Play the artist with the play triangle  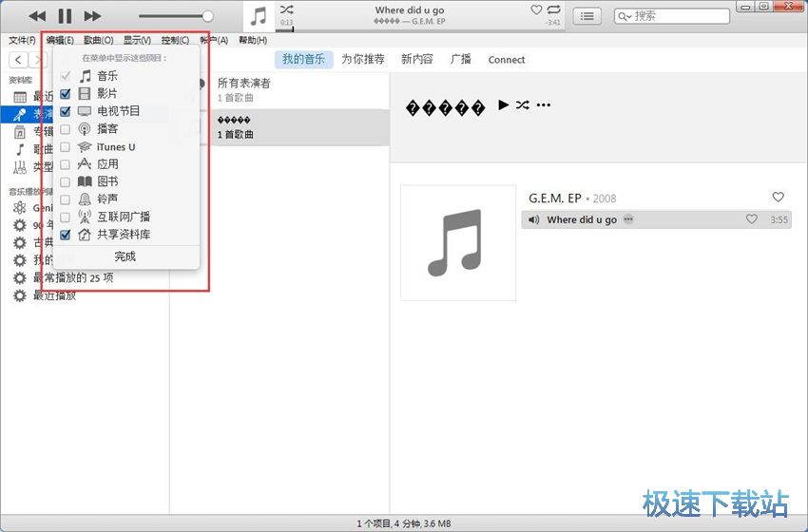(504, 105)
